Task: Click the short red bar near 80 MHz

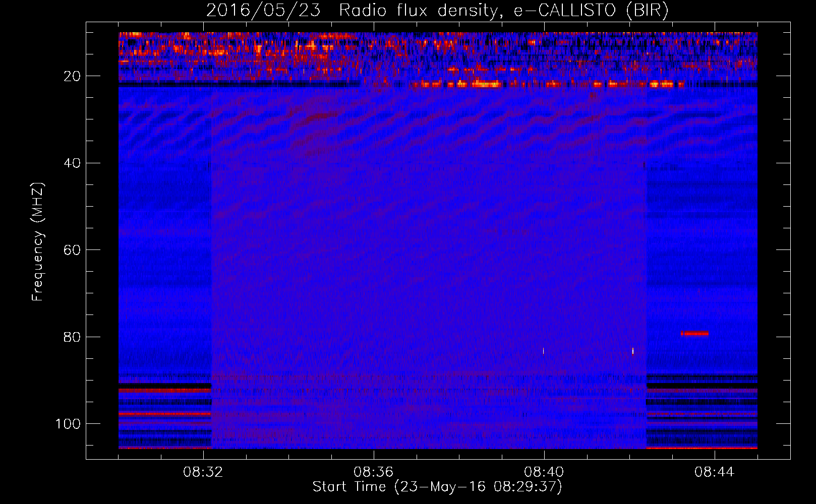Action: (x=694, y=333)
